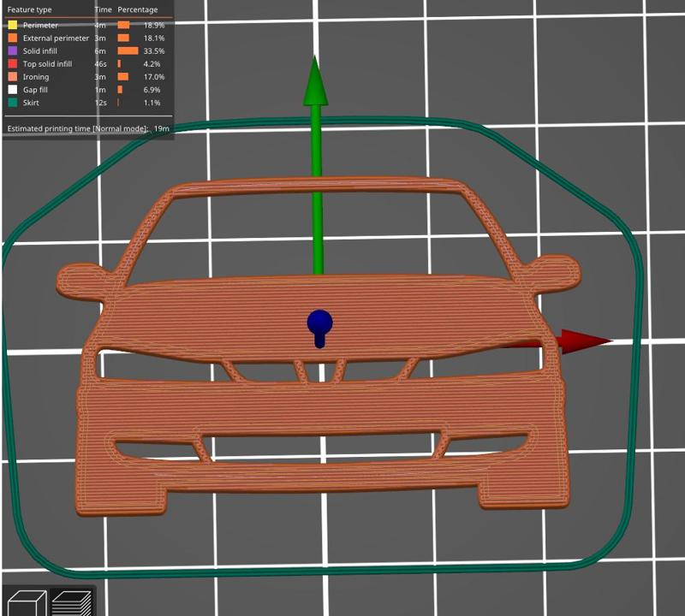This screenshot has height=616, width=685.
Task: Select the External perimeter legend label
Action: coord(56,38)
